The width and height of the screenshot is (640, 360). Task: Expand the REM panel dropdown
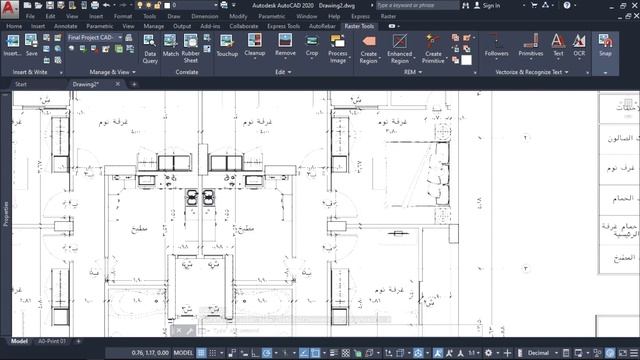[413, 72]
